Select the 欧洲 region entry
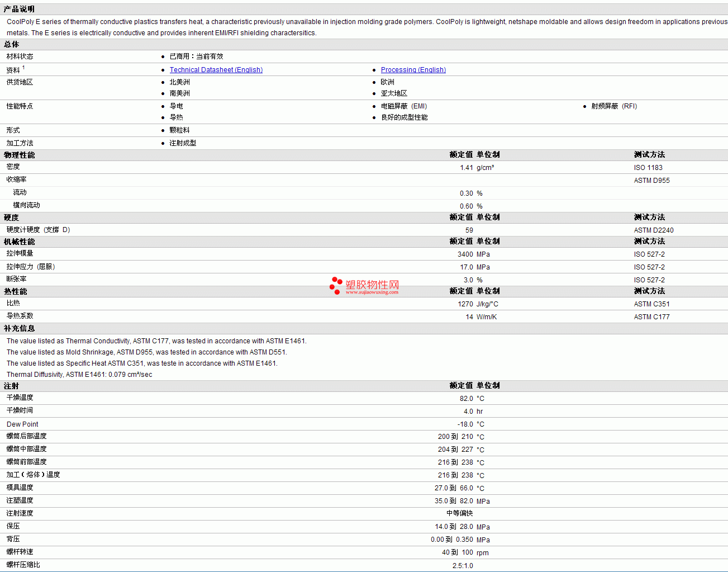This screenshot has height=572, width=728. (x=387, y=82)
